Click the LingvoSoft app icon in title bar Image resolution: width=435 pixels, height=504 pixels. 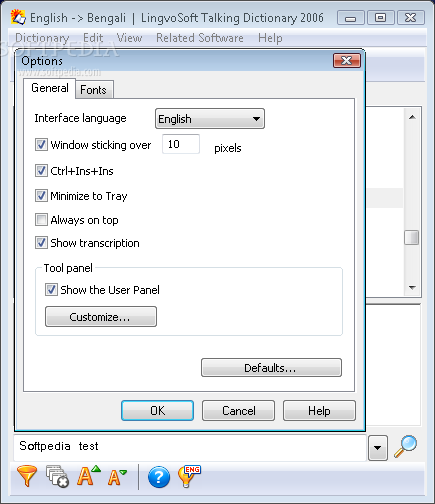18,17
